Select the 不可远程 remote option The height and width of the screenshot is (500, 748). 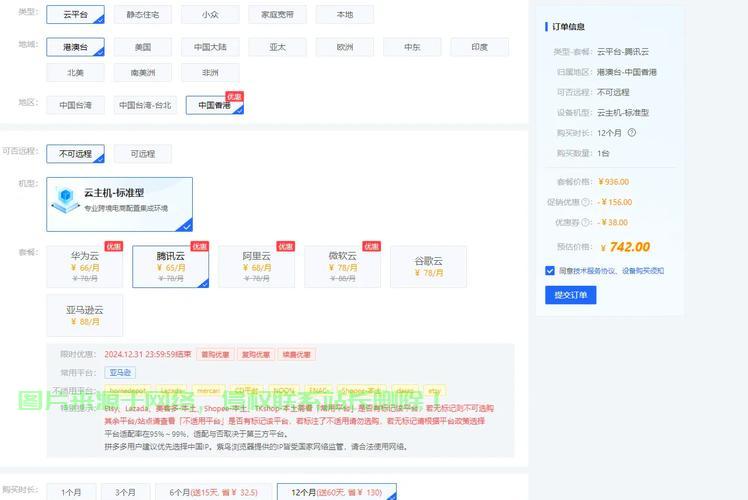(75, 154)
